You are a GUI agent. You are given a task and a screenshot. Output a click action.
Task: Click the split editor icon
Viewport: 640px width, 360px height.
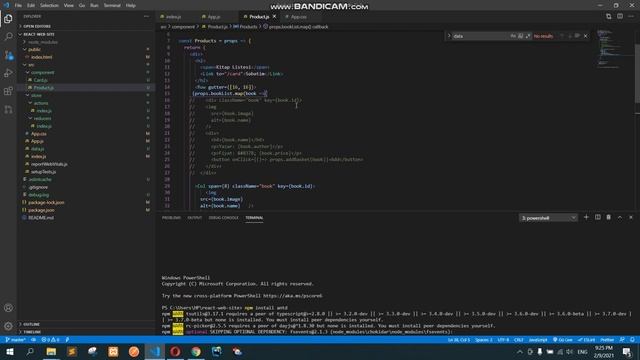pos(620,16)
